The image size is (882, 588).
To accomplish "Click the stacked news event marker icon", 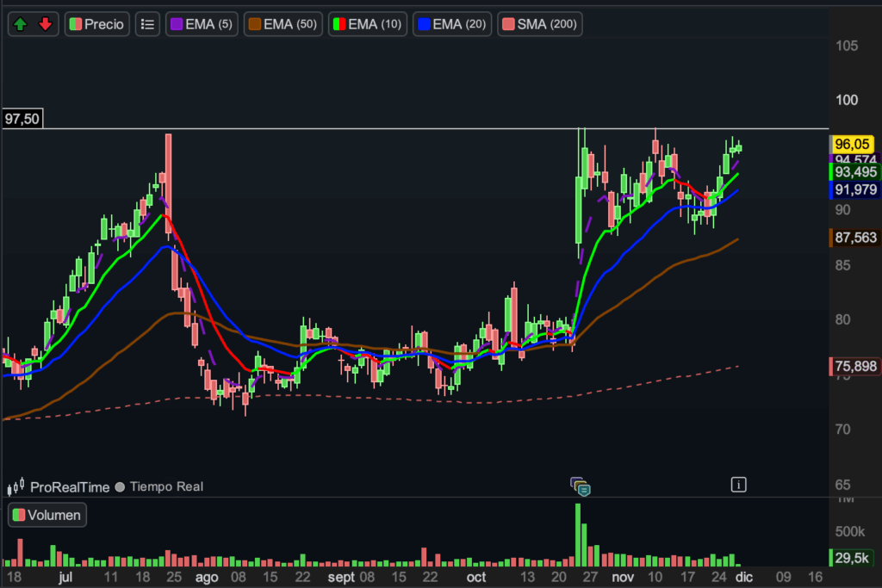I will (x=581, y=486).
